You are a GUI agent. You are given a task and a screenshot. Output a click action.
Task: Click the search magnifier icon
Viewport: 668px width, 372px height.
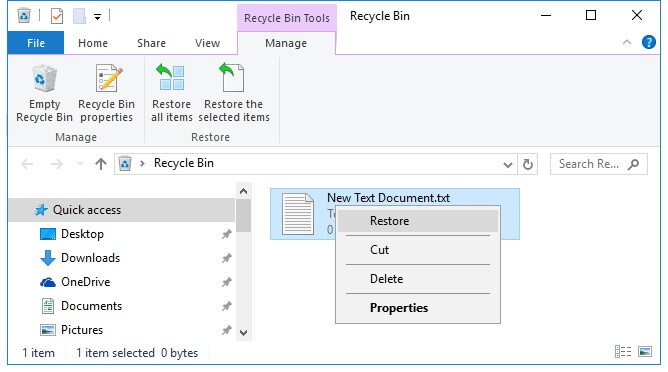click(x=633, y=164)
